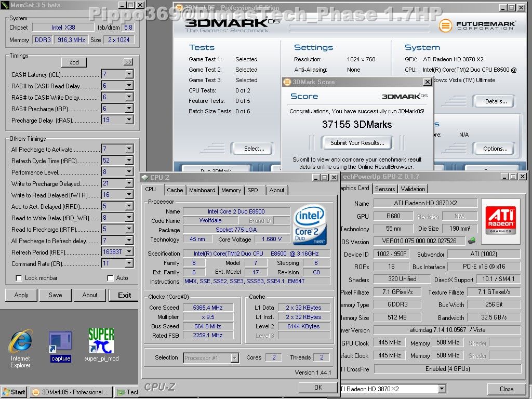
Task: Expand Precharge Delay (tRAS) dropdown
Action: pos(129,120)
